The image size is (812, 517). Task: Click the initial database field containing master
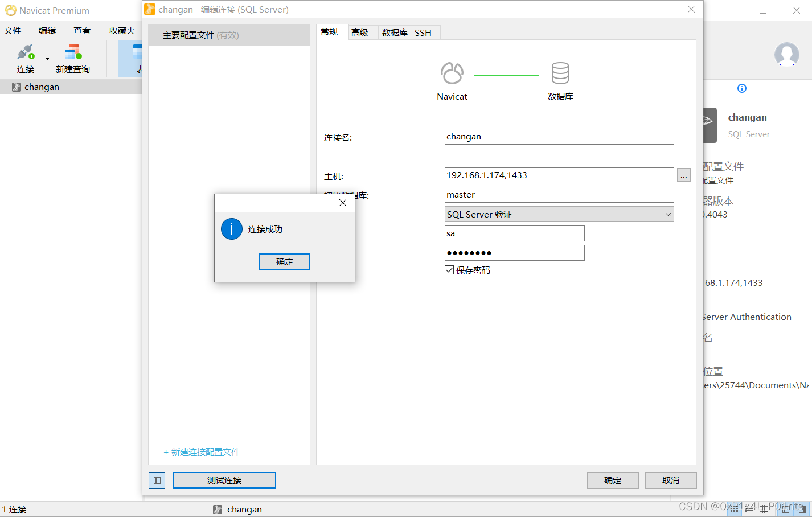(559, 195)
